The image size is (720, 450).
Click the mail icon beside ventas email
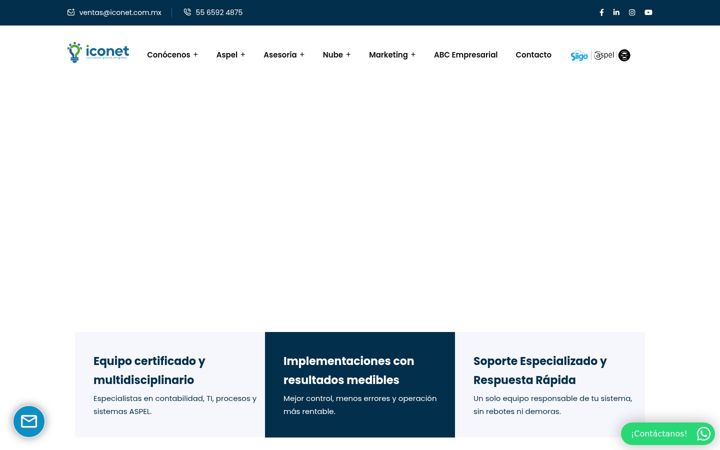point(71,12)
